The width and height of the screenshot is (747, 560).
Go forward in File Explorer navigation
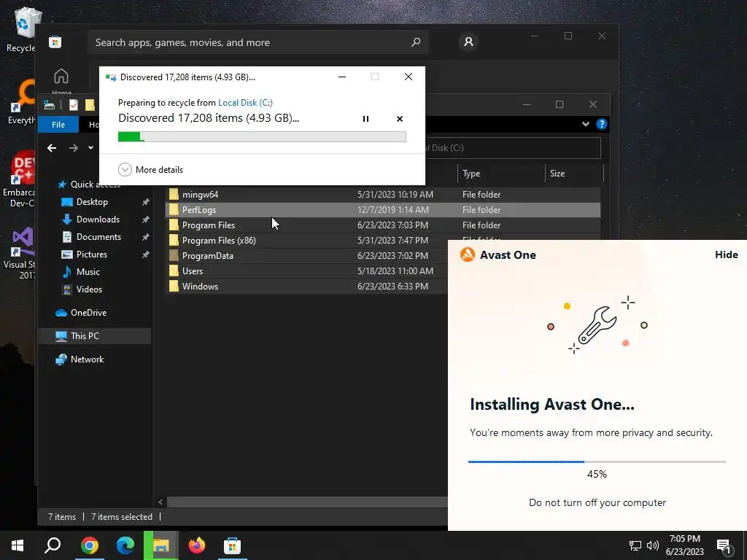point(74,148)
